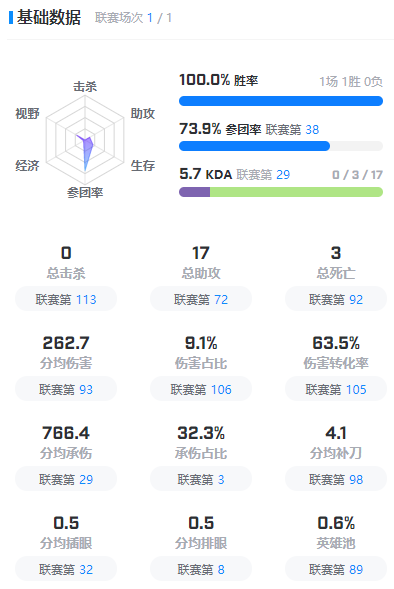Click the 总助攻 value 17
394x589 pixels.
201,253
